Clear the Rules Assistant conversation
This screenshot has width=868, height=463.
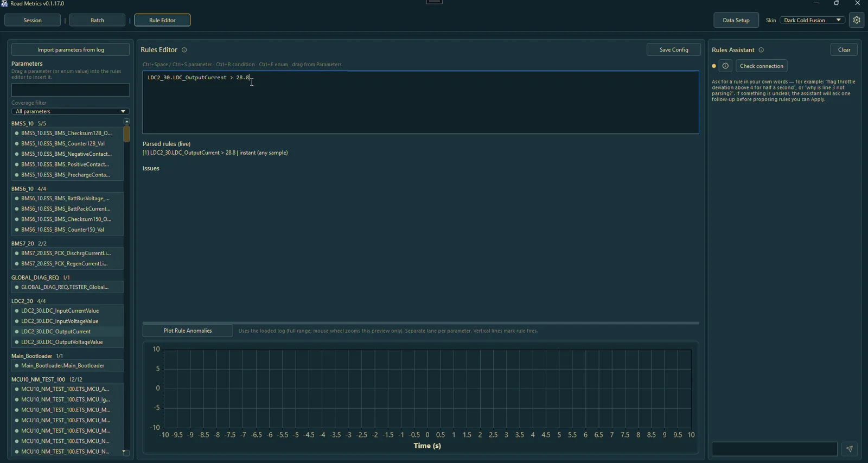click(844, 50)
